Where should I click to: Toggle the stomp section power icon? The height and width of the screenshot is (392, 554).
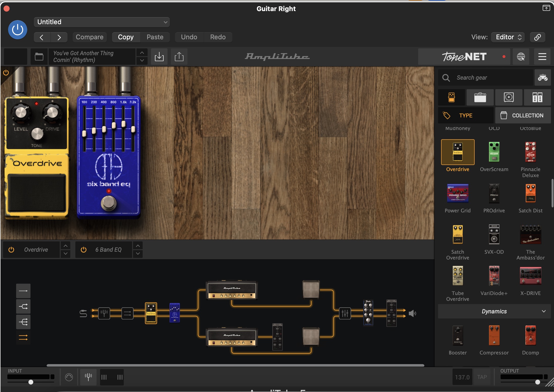tap(6, 73)
